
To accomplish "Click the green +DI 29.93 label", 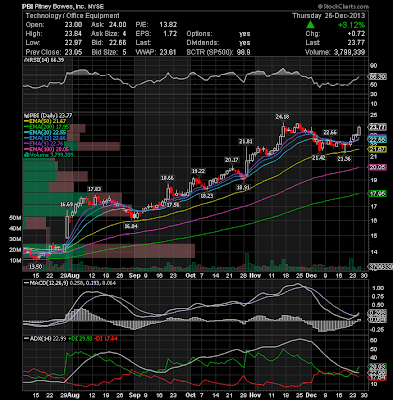I will coord(80,339).
